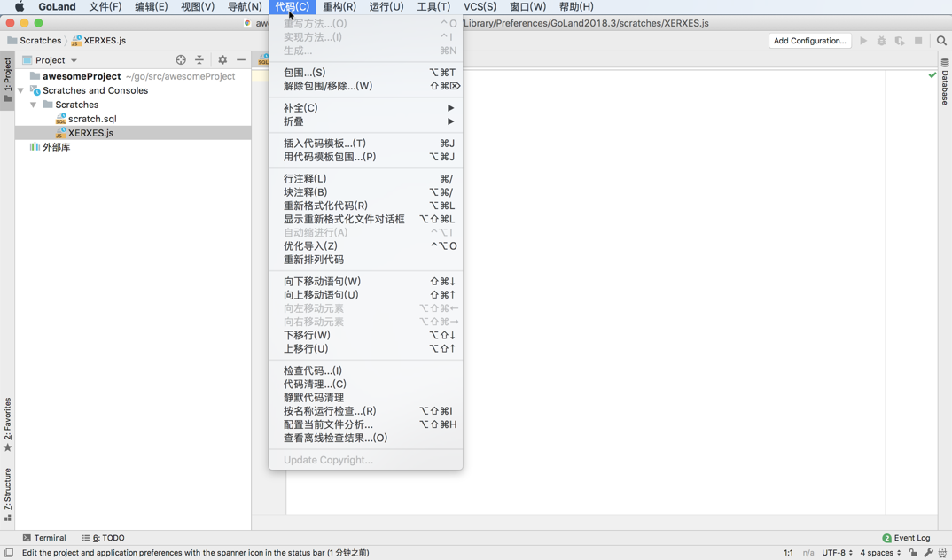Choose 包围...(S) menu item
Viewport: 952px width, 560px height.
pyautogui.click(x=365, y=72)
